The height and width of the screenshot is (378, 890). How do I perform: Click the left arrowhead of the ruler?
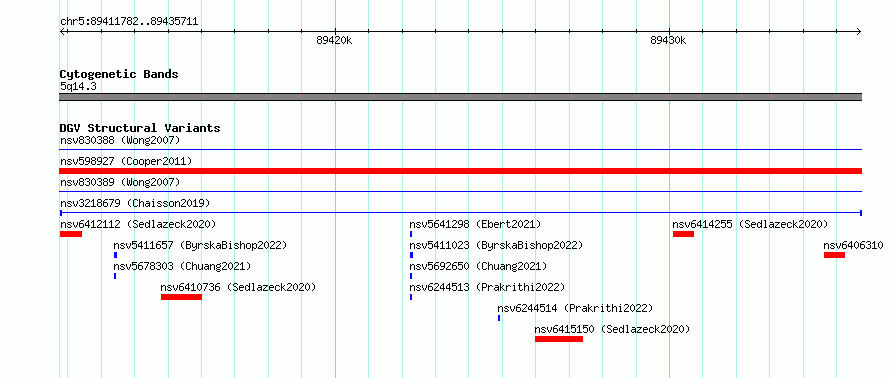click(x=62, y=31)
